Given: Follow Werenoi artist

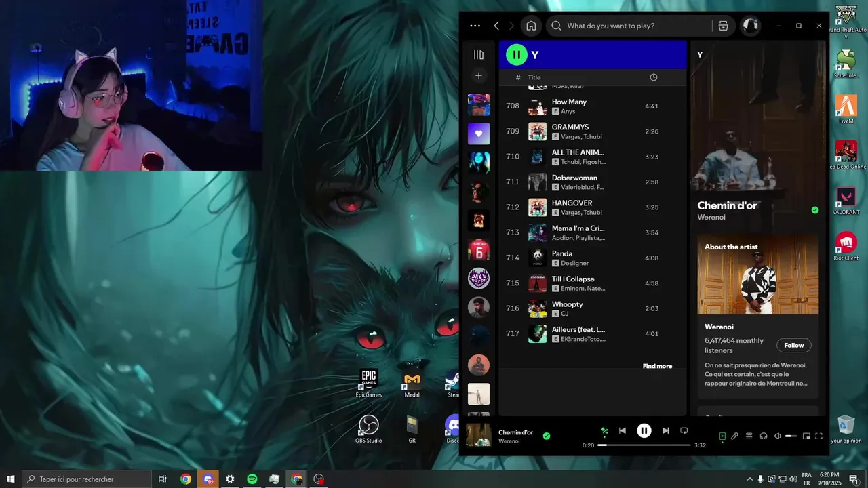Looking at the screenshot, I should pyautogui.click(x=794, y=345).
